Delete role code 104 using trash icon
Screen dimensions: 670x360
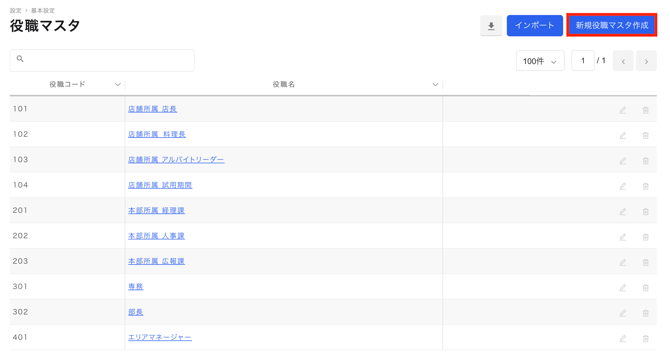[646, 186]
